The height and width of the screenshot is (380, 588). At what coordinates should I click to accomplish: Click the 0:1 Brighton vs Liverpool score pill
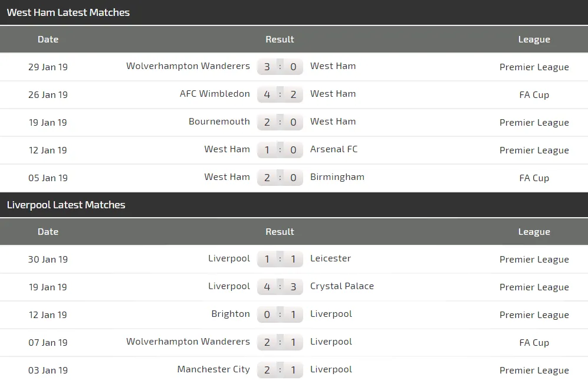(280, 314)
